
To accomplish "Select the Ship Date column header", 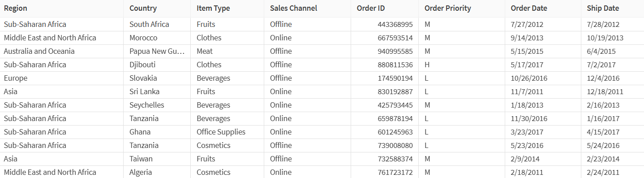I will pos(613,8).
